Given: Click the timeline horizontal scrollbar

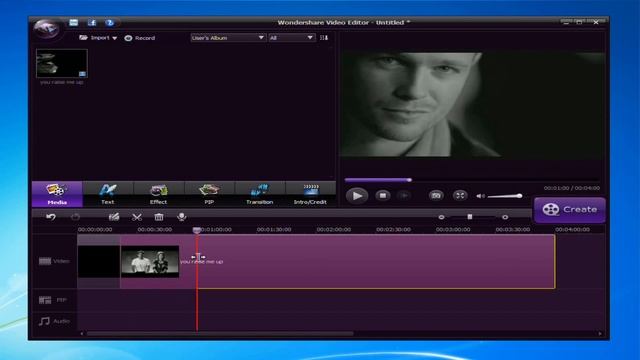Looking at the screenshot, I should [x=220, y=333].
